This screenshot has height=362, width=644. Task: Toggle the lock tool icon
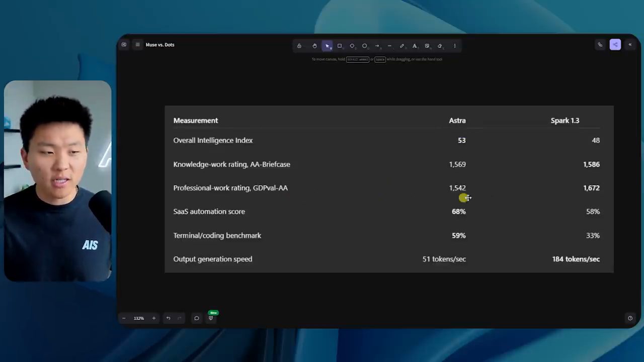(x=299, y=46)
